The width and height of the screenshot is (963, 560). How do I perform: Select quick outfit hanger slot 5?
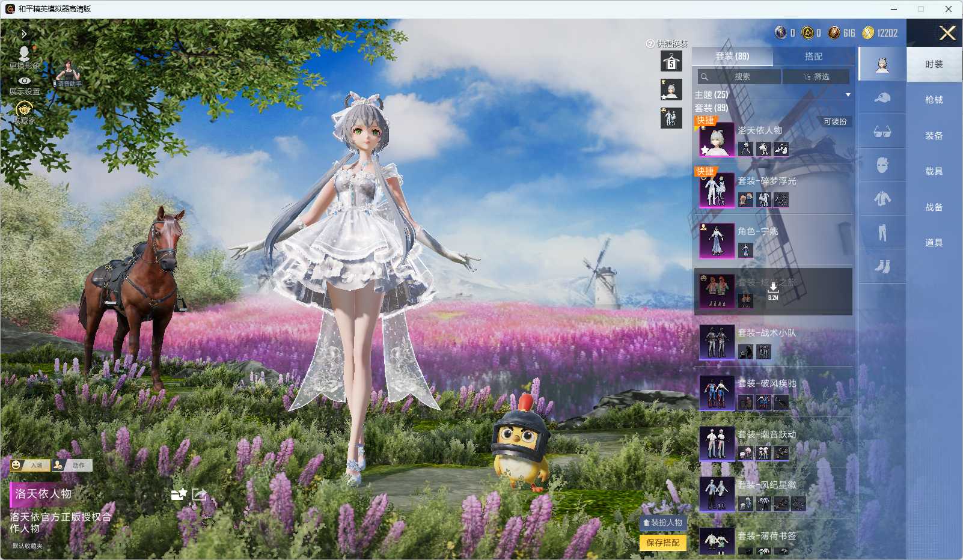(671, 62)
